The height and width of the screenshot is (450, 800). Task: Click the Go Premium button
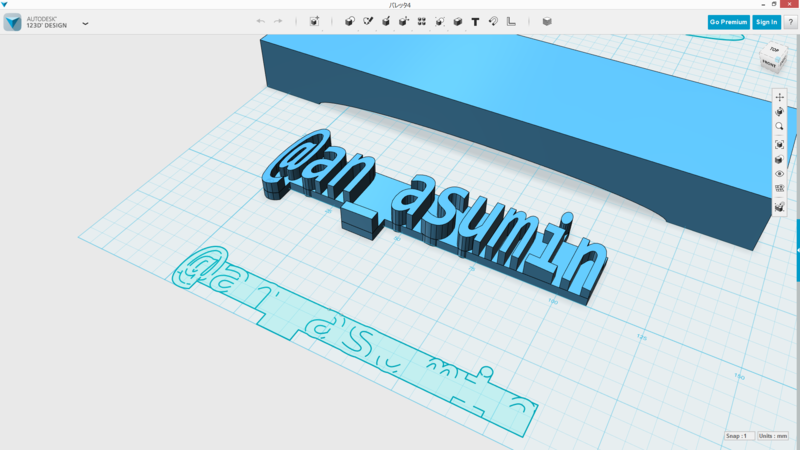click(728, 22)
